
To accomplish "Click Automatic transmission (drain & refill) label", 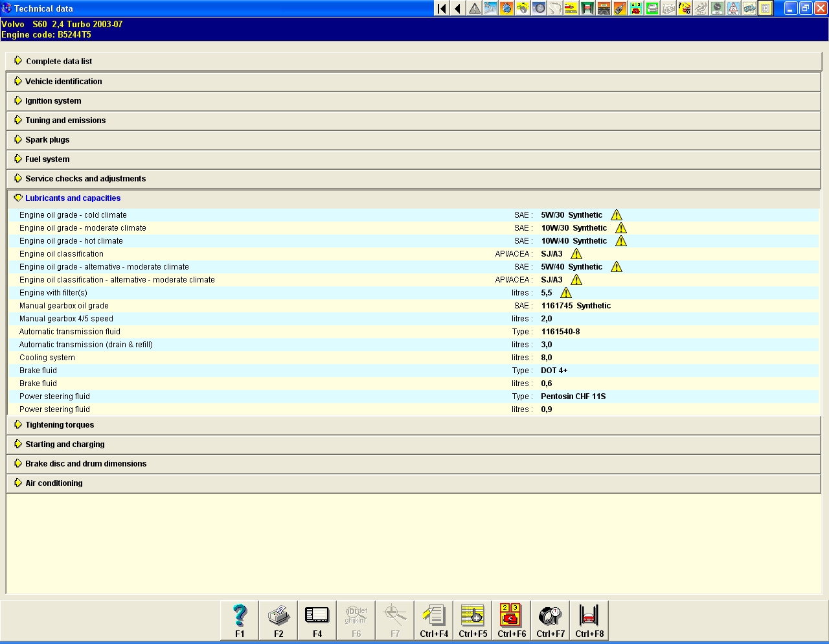I will (x=86, y=345).
